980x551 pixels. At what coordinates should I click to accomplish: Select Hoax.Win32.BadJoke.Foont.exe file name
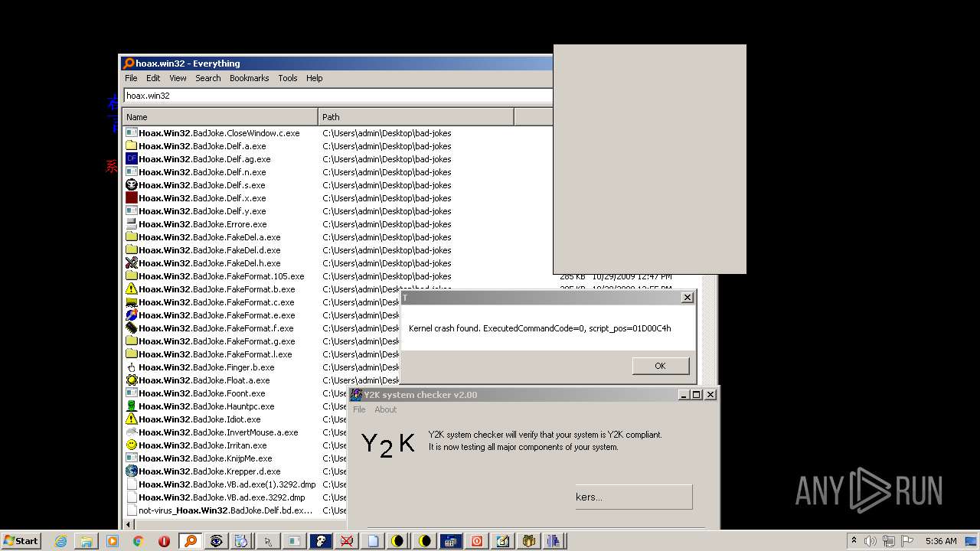(202, 393)
